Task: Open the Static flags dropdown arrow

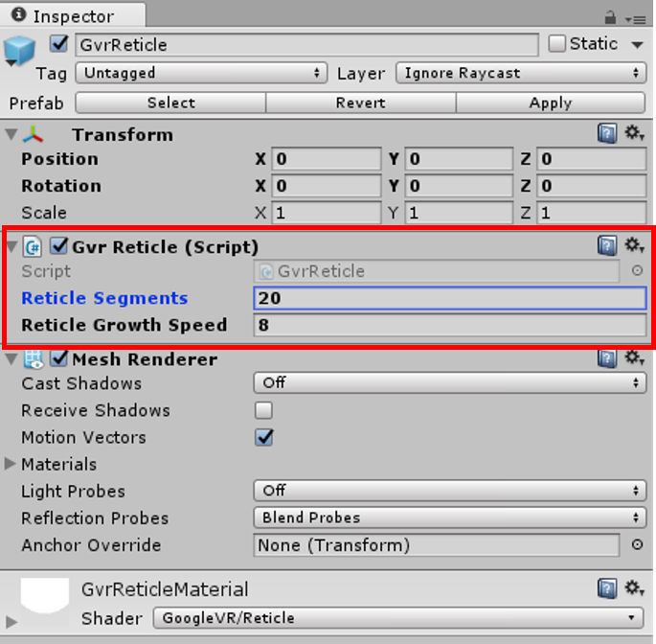Action: (637, 44)
